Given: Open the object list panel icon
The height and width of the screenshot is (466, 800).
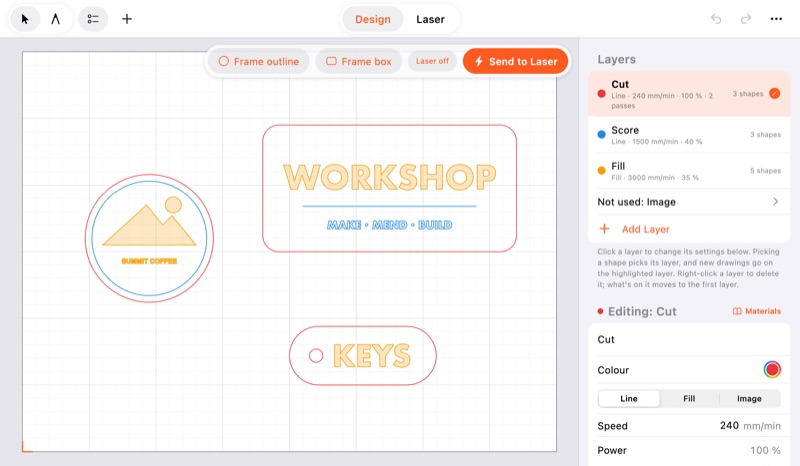Looking at the screenshot, I should tap(93, 19).
